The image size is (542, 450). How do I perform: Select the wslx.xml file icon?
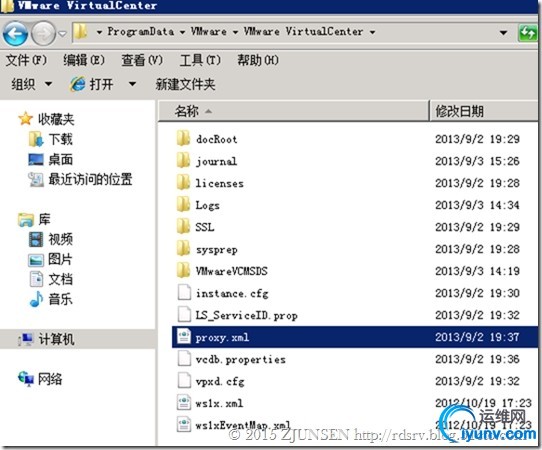(184, 403)
